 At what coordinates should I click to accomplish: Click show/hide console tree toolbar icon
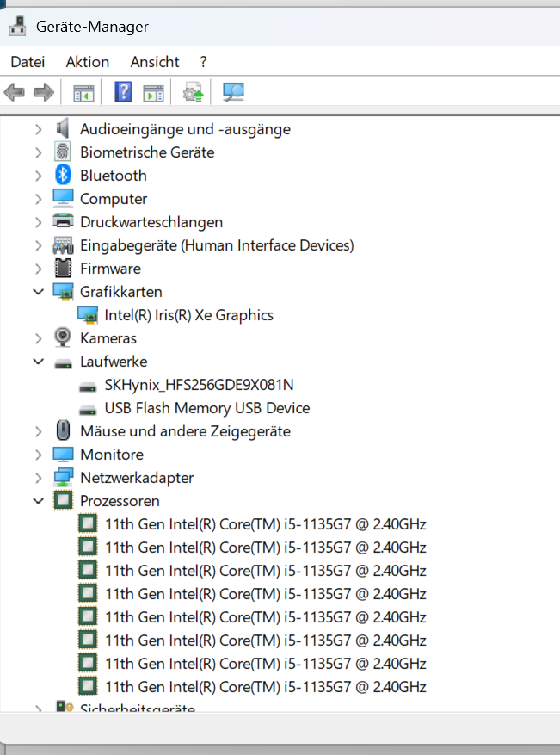(x=83, y=92)
